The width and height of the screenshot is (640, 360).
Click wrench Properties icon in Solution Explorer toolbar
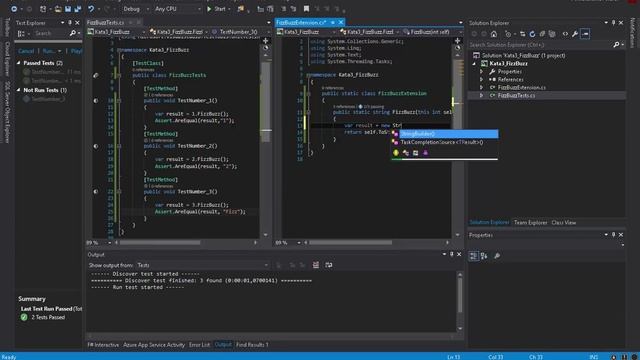(x=575, y=34)
